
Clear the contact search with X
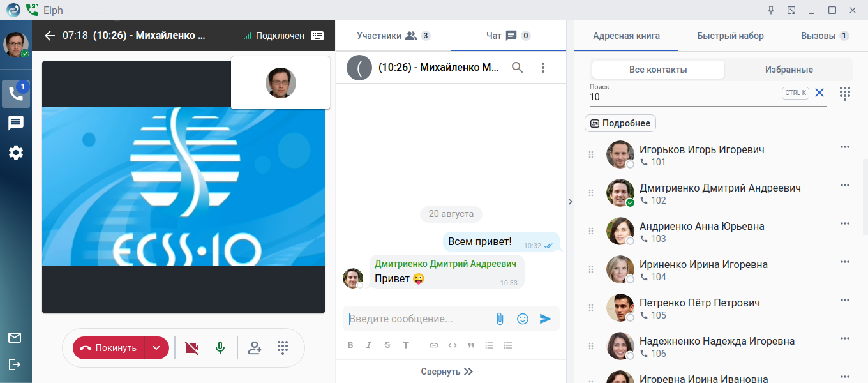[819, 93]
